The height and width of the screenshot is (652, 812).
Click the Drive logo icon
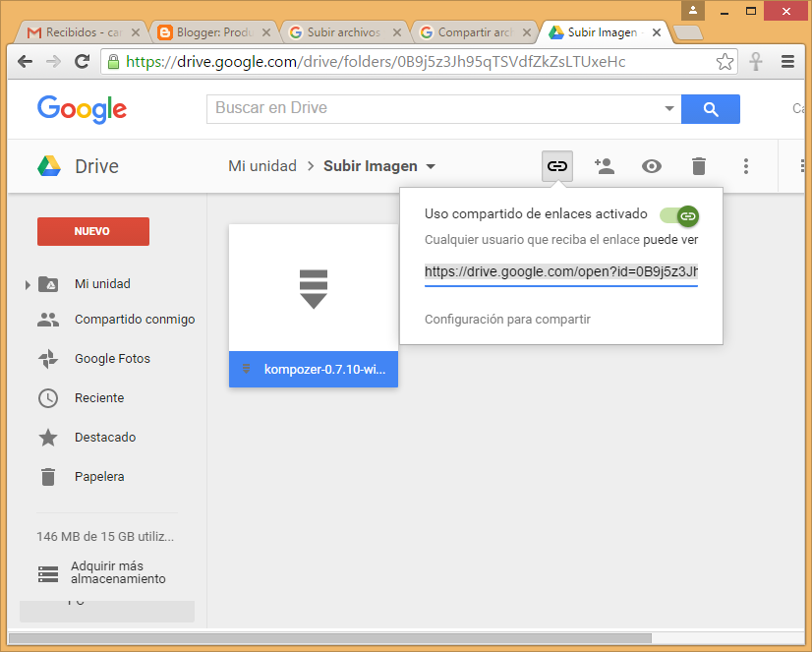pyautogui.click(x=49, y=166)
